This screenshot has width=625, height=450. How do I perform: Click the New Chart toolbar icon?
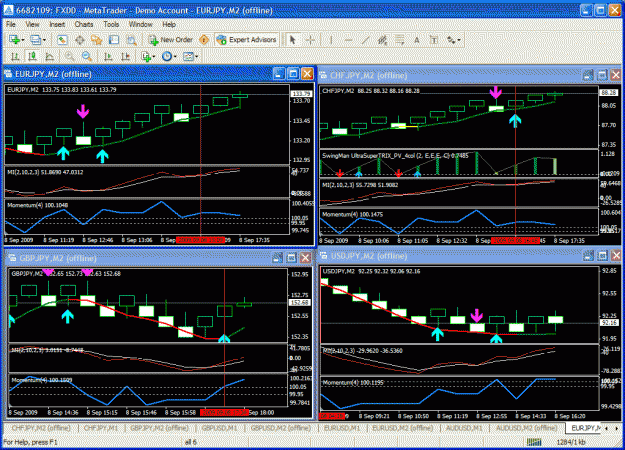click(x=15, y=40)
